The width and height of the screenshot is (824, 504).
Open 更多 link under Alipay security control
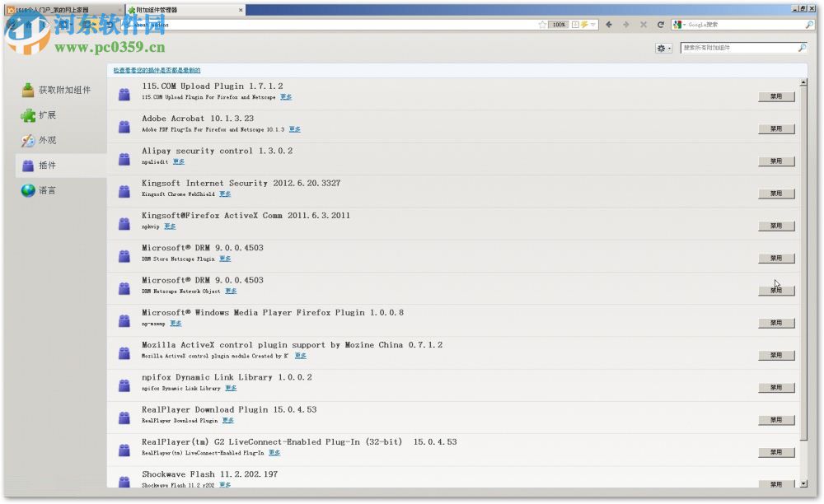pyautogui.click(x=179, y=161)
